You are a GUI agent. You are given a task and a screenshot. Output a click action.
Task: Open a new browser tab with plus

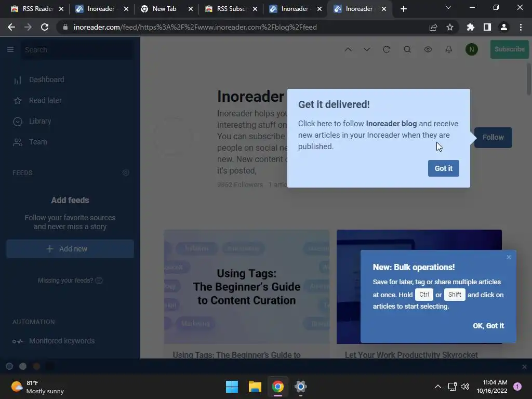(x=403, y=9)
